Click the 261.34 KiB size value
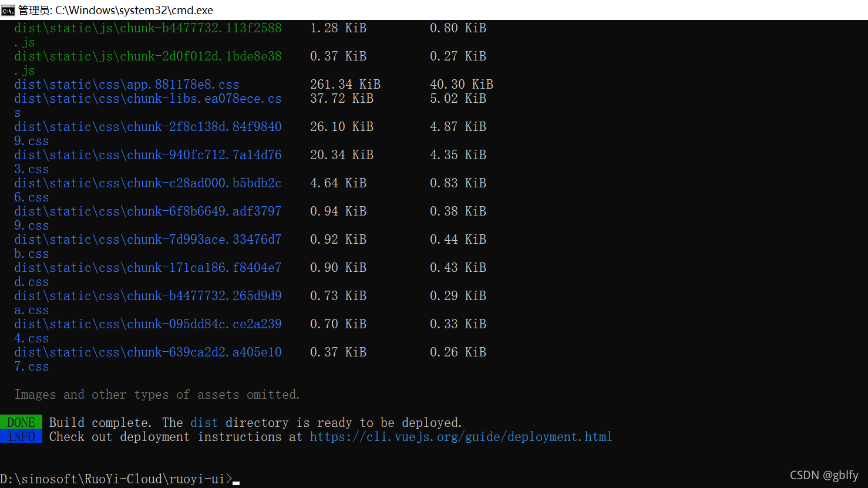The image size is (868, 488). pyautogui.click(x=345, y=85)
